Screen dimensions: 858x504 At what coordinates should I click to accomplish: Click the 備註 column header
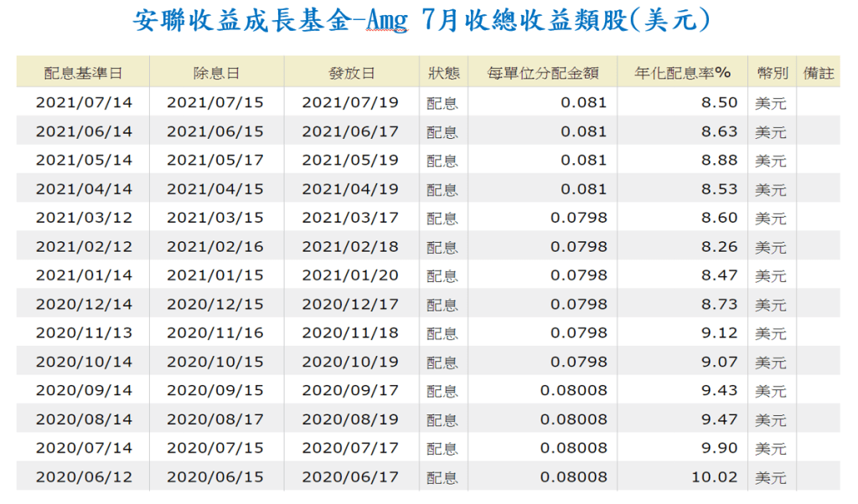pos(819,73)
